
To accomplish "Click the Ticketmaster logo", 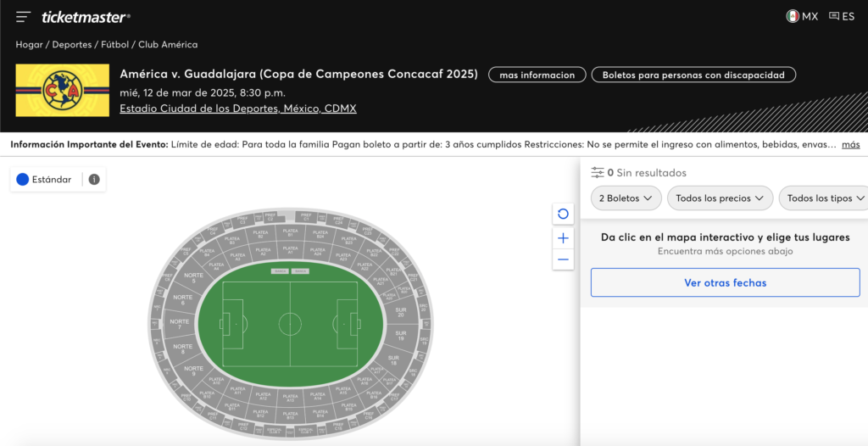I will pyautogui.click(x=86, y=17).
